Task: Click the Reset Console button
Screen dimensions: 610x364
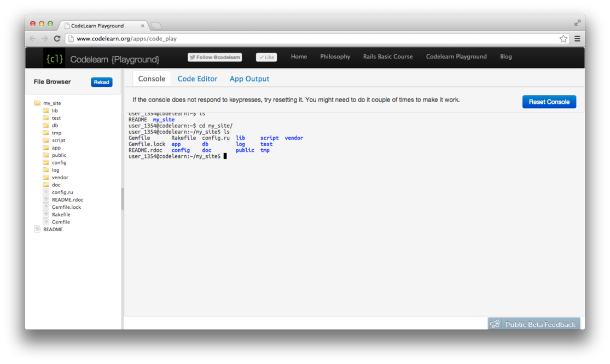Action: point(549,102)
